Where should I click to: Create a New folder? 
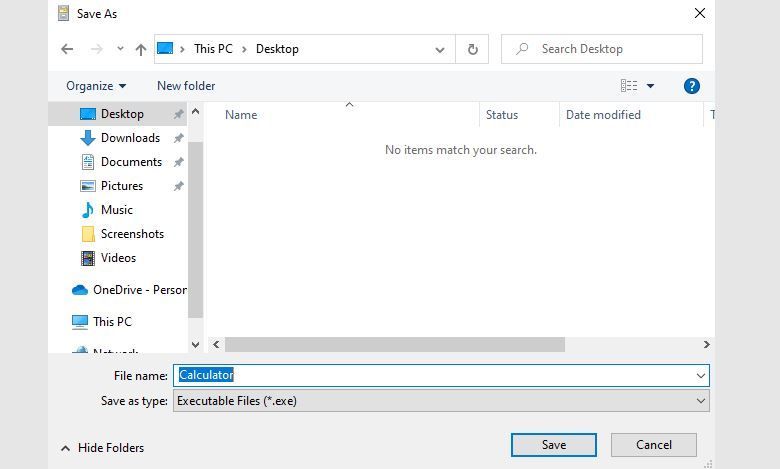(186, 86)
